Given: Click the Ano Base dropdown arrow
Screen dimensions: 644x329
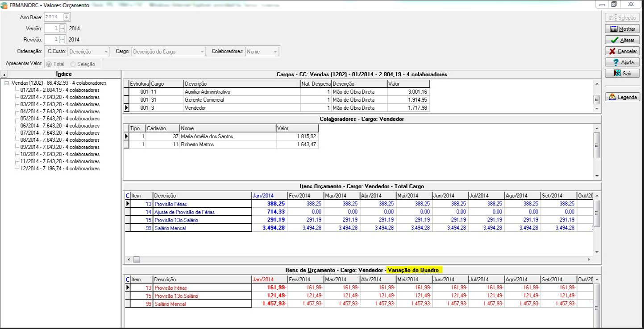Looking at the screenshot, I should [67, 17].
